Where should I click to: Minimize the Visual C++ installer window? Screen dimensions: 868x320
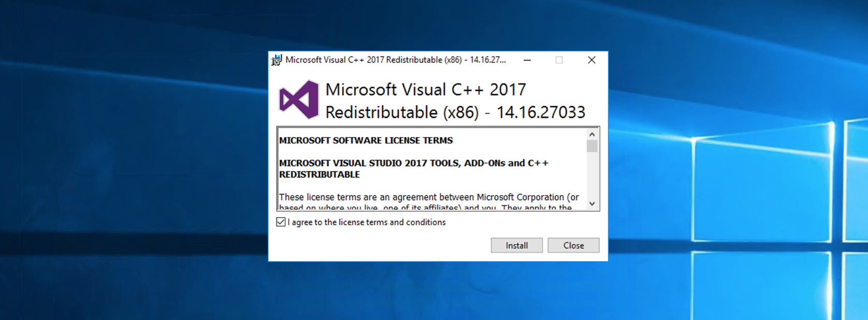[527, 60]
